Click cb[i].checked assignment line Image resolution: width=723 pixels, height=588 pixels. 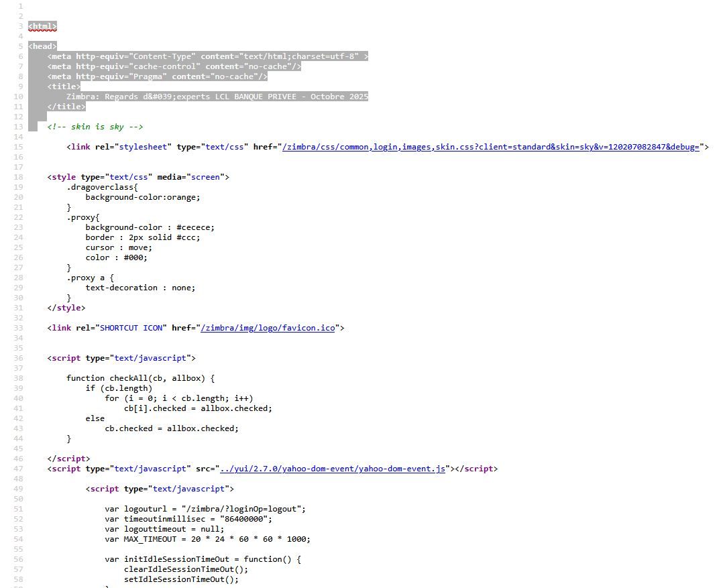click(x=199, y=409)
